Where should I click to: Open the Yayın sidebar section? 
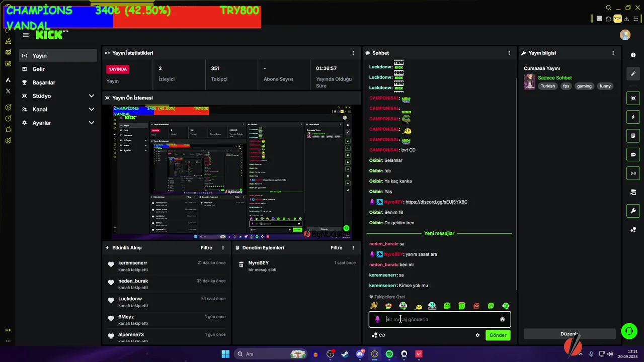[58, 56]
